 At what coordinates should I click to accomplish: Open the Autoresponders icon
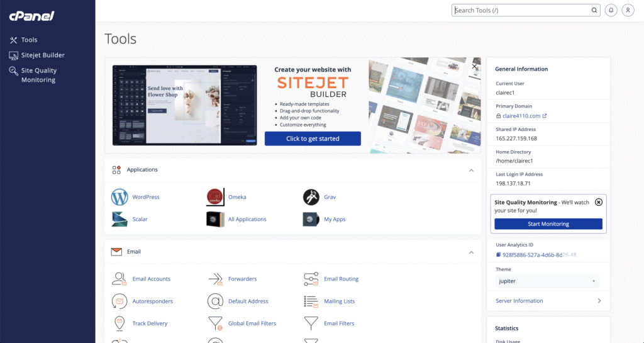[119, 301]
